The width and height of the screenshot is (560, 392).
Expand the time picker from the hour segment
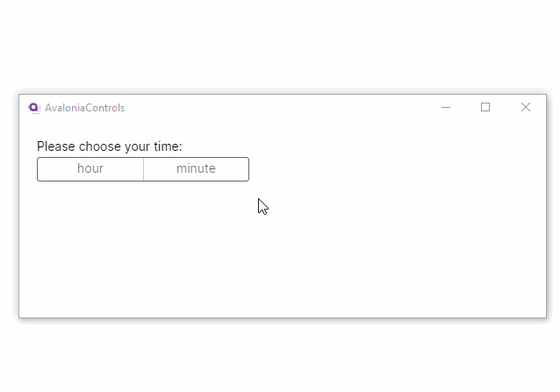coord(90,169)
